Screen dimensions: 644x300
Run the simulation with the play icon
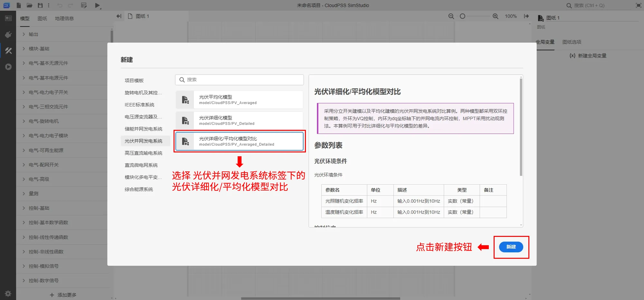pos(98,5)
